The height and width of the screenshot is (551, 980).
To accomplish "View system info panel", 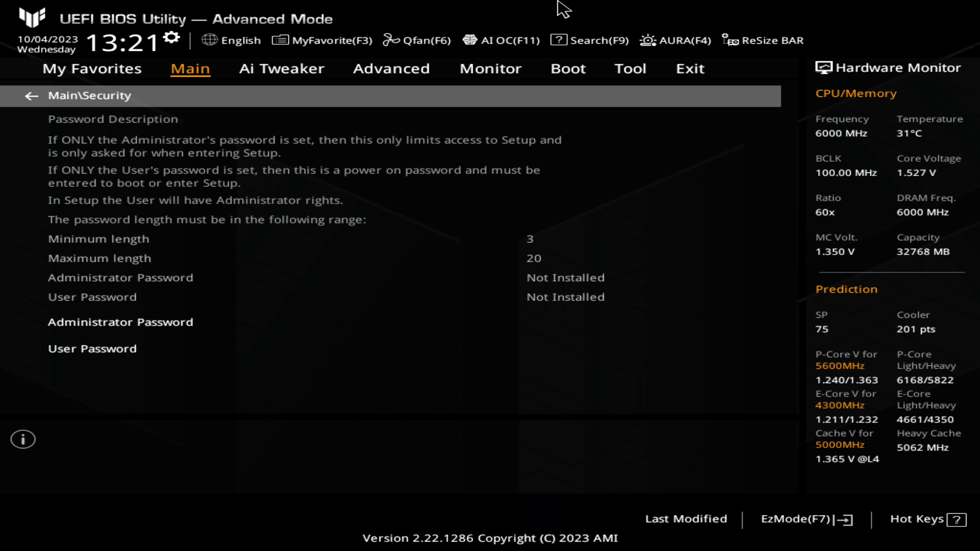I will click(x=889, y=67).
